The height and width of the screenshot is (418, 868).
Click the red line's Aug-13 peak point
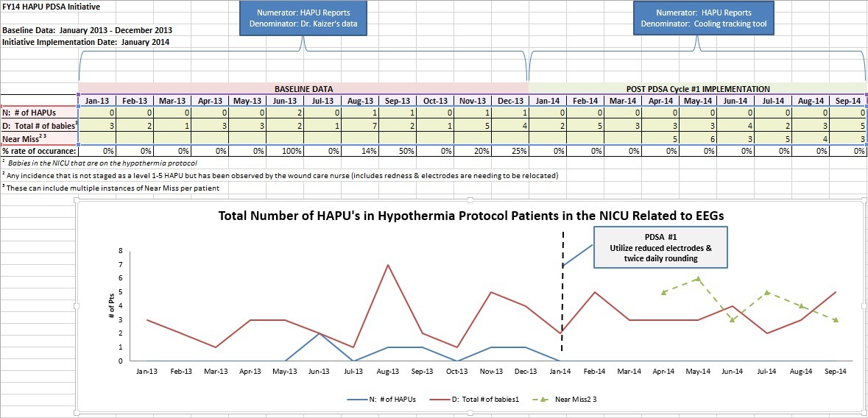pyautogui.click(x=387, y=265)
